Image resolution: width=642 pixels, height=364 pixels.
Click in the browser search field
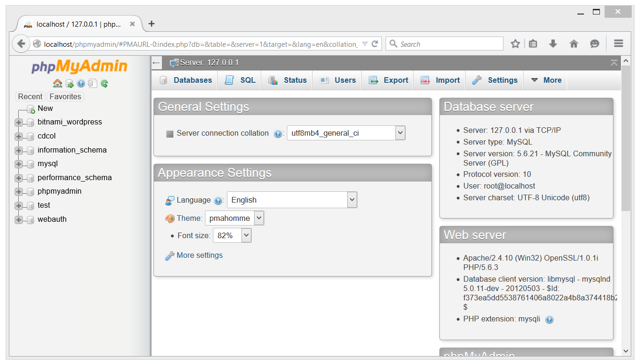(x=445, y=43)
